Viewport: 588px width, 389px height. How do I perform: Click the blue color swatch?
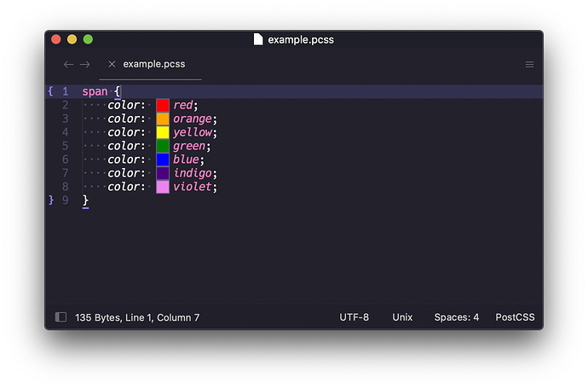[163, 160]
